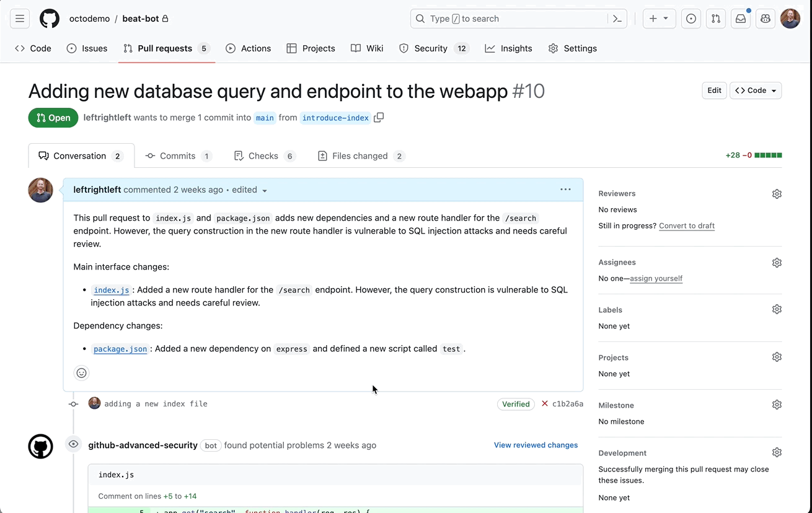
Task: Open the Copilot icon in header
Action: pos(765,19)
